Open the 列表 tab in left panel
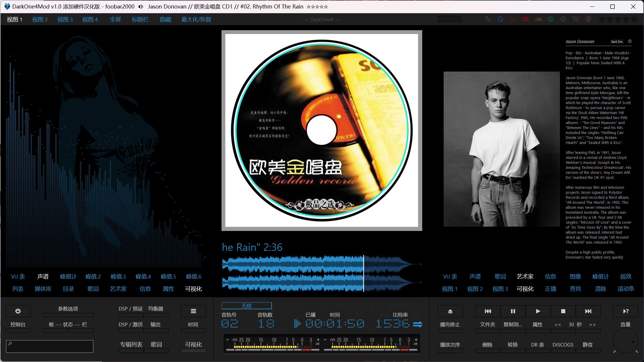This screenshot has height=362, width=644. coord(18,289)
